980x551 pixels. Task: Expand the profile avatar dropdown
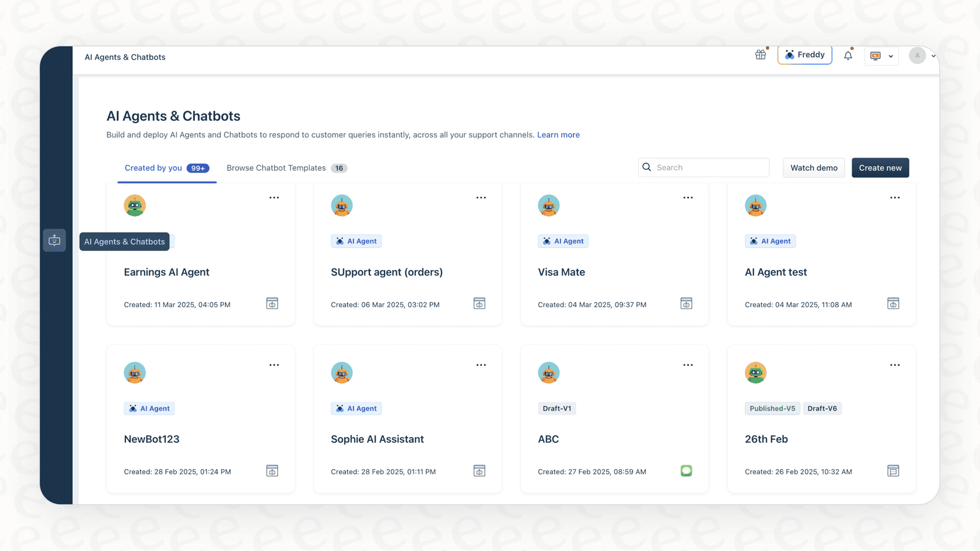(922, 55)
